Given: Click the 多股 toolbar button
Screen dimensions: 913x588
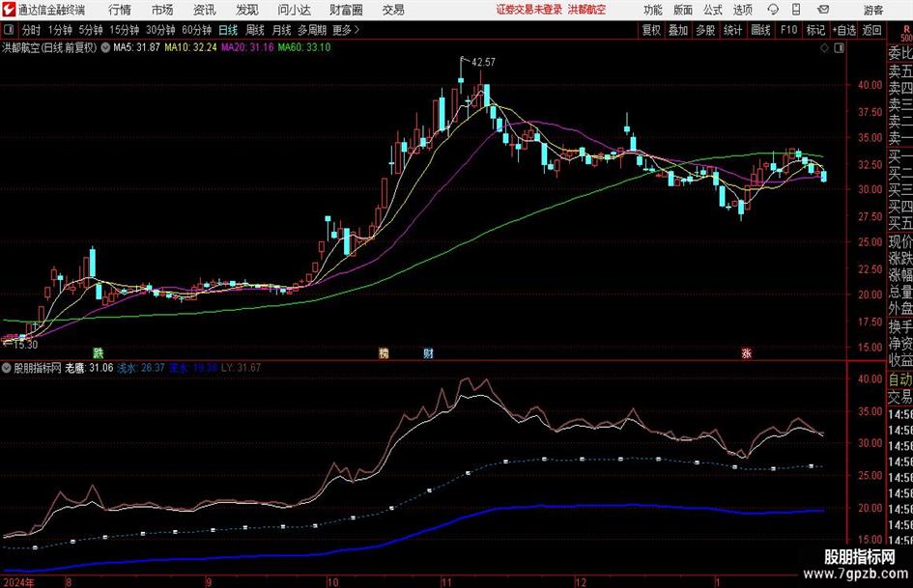Looking at the screenshot, I should (x=705, y=30).
